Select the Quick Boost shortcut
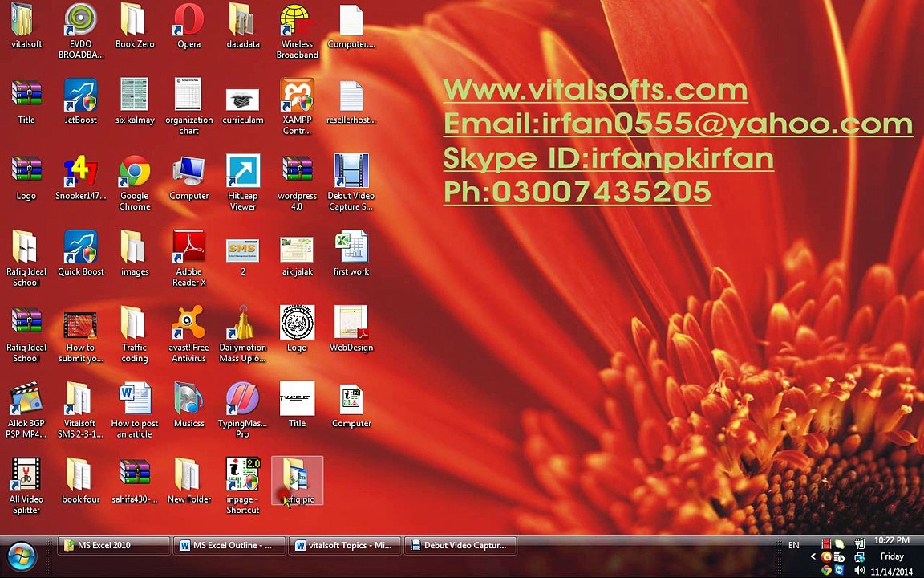This screenshot has height=578, width=924. tap(81, 254)
